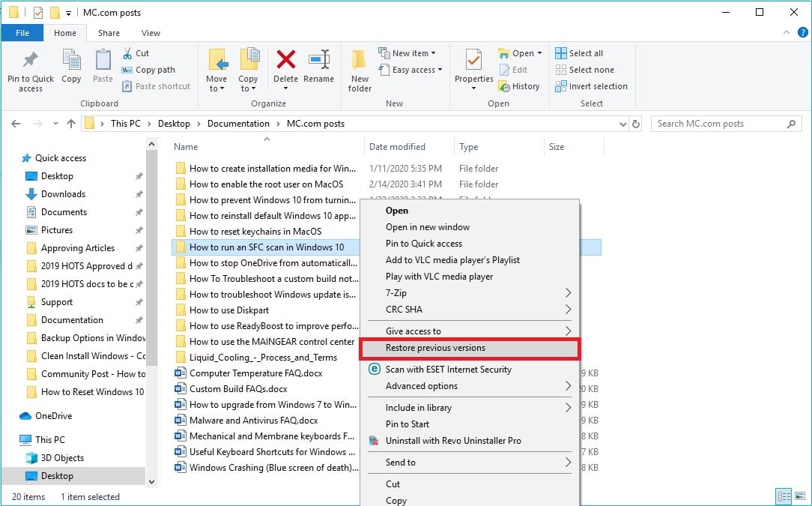Click the OneDrive cloud in the navigation pane
Screen dimensions: 812x506
[25, 416]
